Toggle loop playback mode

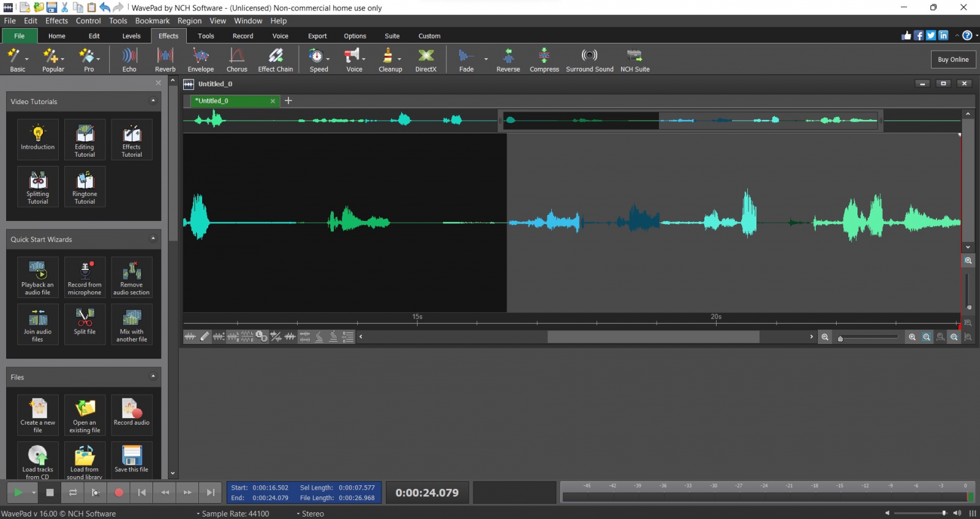point(73,493)
